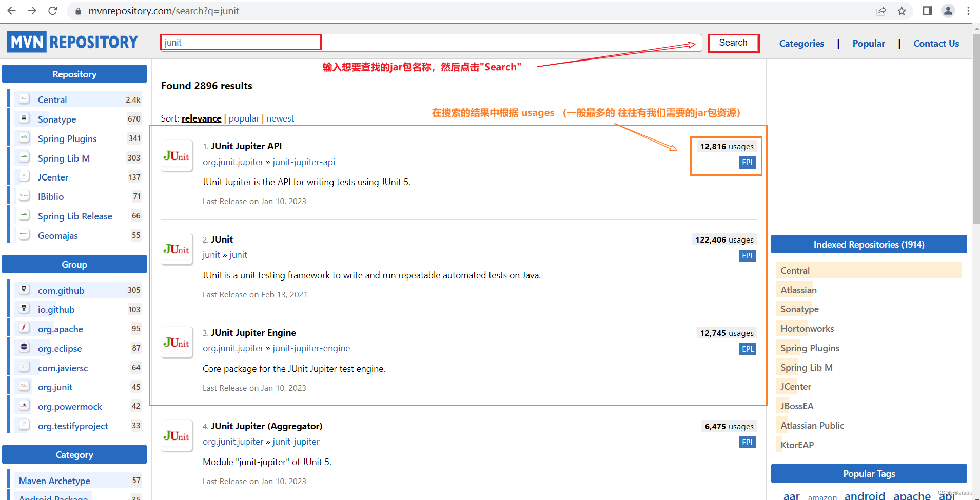
Task: Open the JUnit Jupiter (Aggregator) title
Action: 267,426
